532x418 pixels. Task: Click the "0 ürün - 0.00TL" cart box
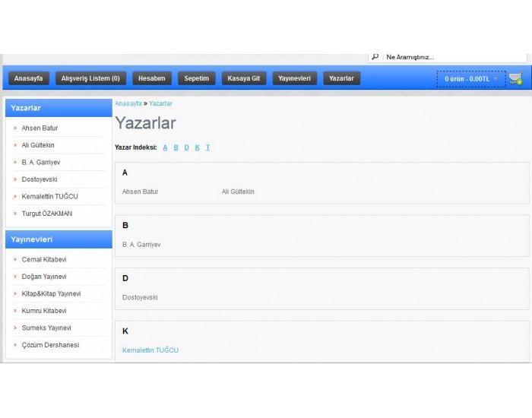pos(471,79)
